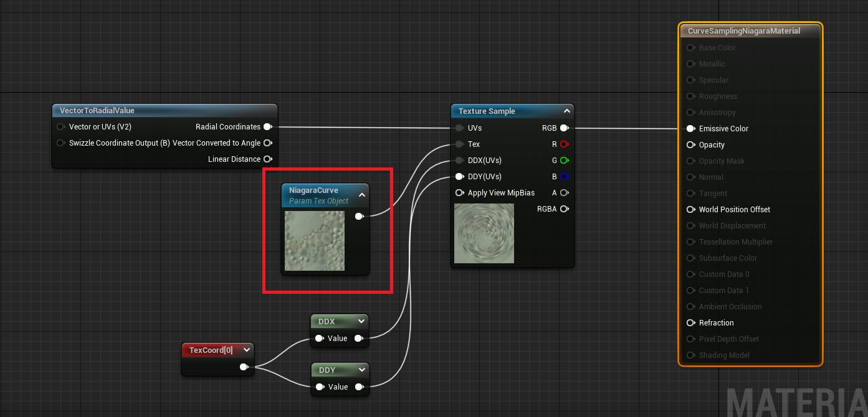Click the green G channel output pin
This screenshot has width=868, height=417.
pyautogui.click(x=565, y=160)
